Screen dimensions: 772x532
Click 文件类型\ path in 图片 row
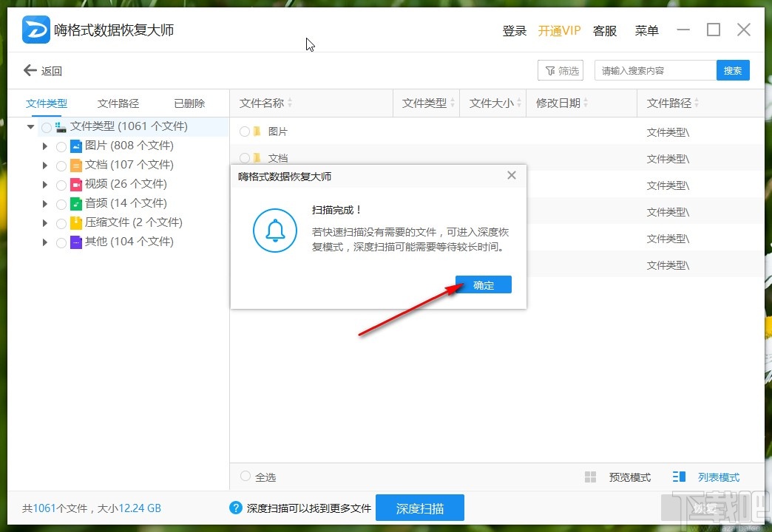coord(668,132)
